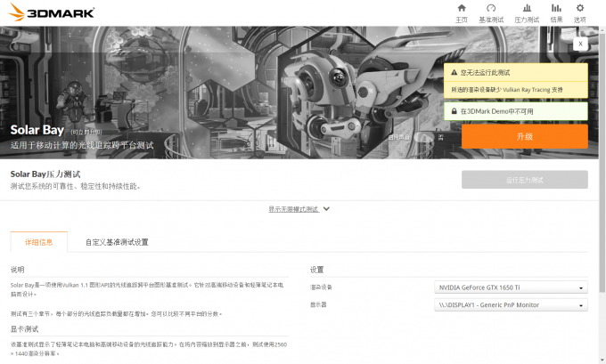Click the 说明 section heading
Viewport: 606px width, 364px height.
pyautogui.click(x=18, y=270)
